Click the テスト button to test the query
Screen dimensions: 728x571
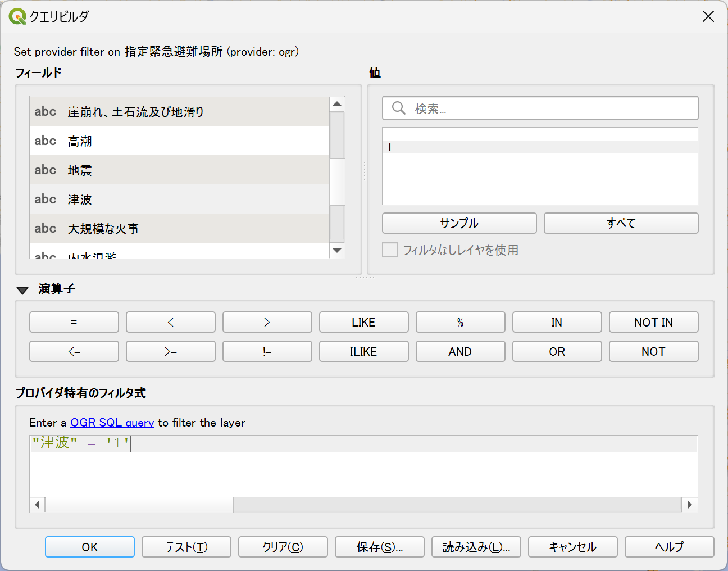coord(186,547)
